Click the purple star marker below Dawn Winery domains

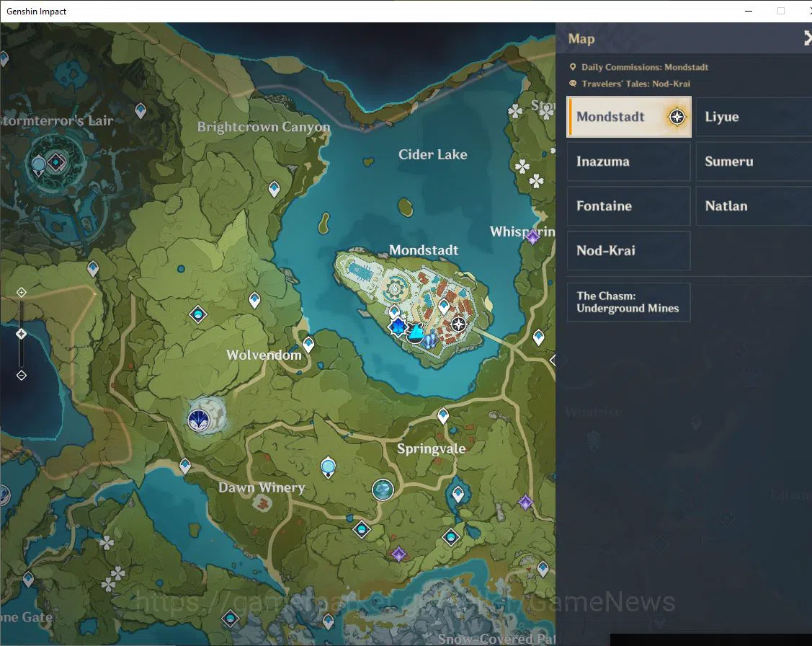(398, 554)
